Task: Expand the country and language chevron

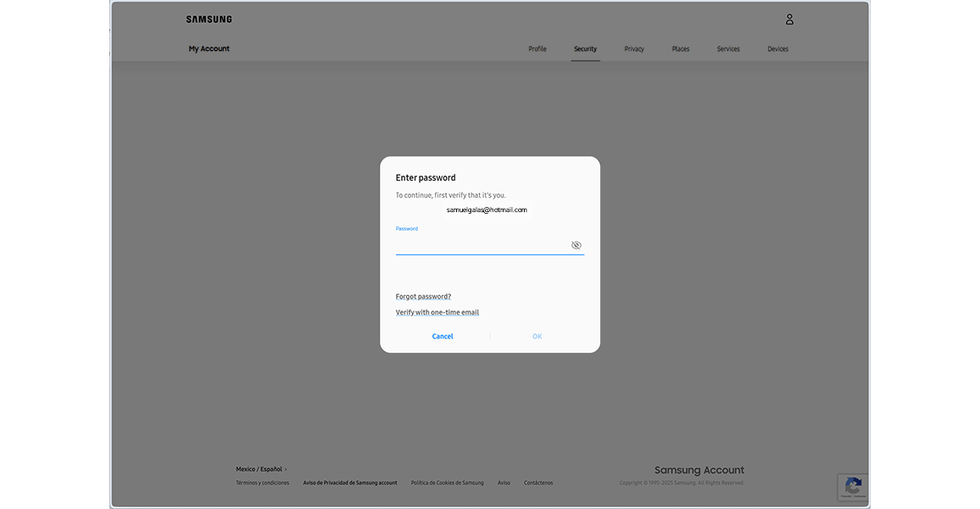Action: (x=285, y=468)
